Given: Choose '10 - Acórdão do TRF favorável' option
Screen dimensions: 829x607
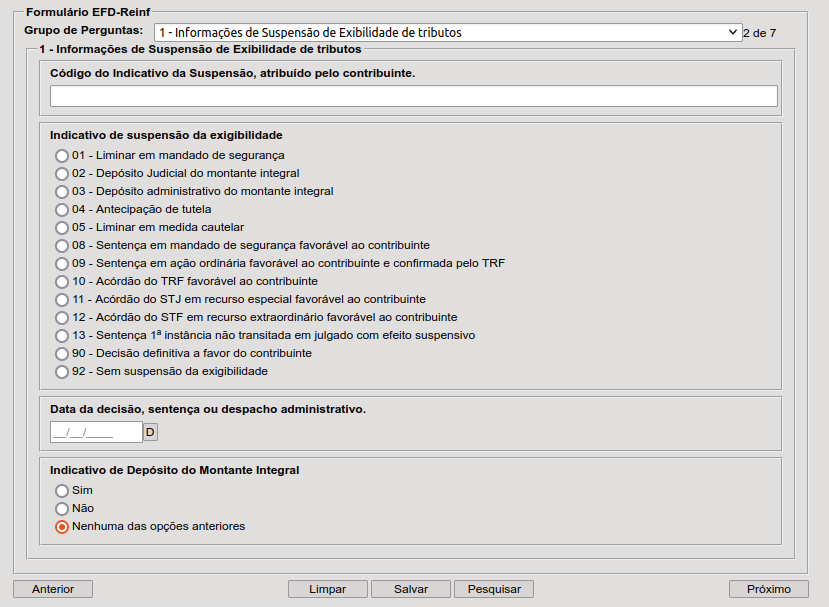Looking at the screenshot, I should pos(62,282).
